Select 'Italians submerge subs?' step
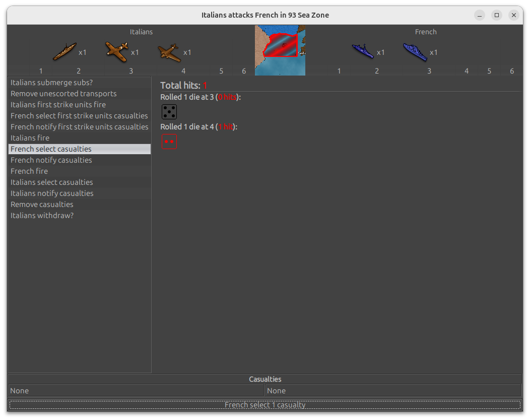530x420 pixels. [51, 83]
